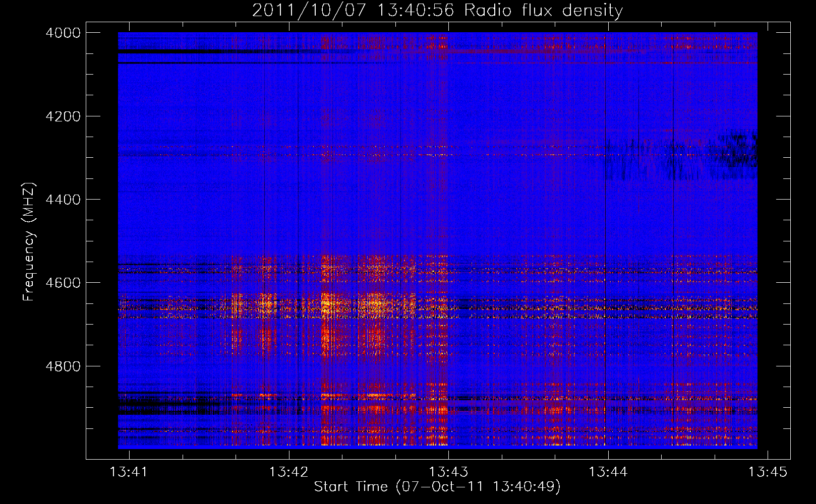Click the 4200 frequency tick label
Screen dimensions: 816x504
click(63, 116)
